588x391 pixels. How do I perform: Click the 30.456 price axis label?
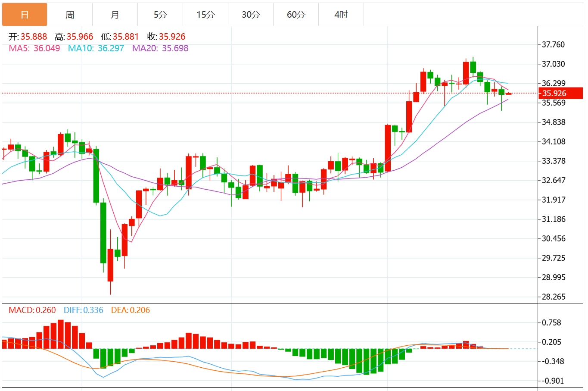[553, 238]
